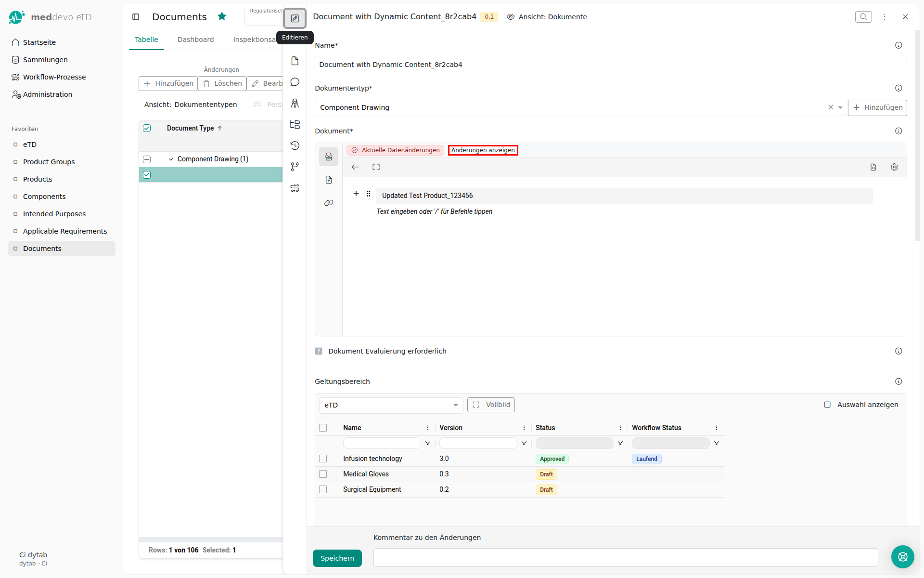Image resolution: width=924 pixels, height=578 pixels.
Task: Collapse the Component Drawing group row
Action: click(171, 159)
